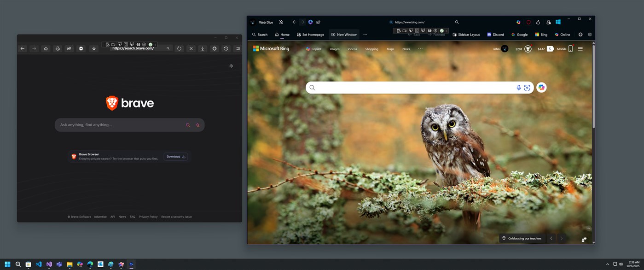Toggle the Sidebar Layout in Web Dive
644x270 pixels.
coord(466,34)
